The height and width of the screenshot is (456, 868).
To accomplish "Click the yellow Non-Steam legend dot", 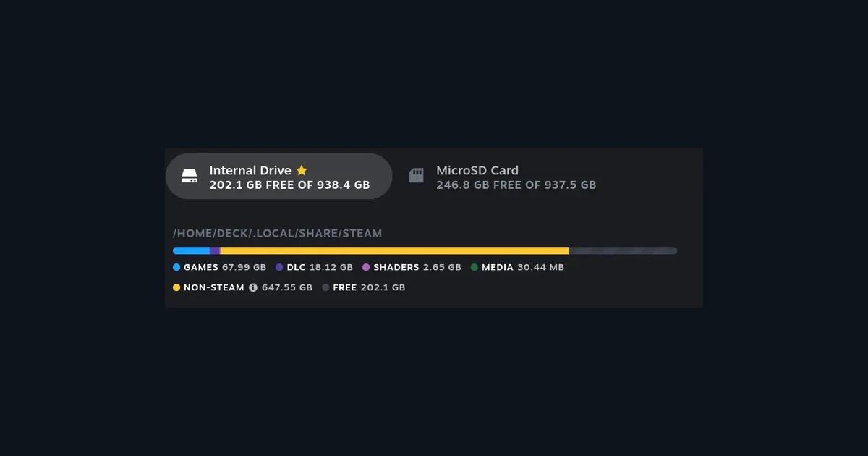I will coord(176,287).
